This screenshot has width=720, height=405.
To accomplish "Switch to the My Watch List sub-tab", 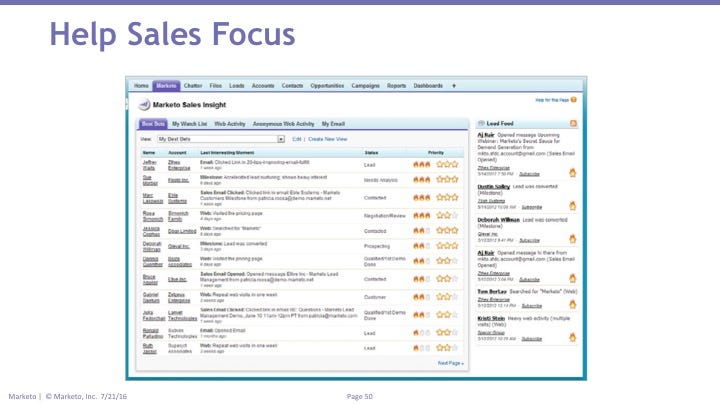I will pos(189,124).
